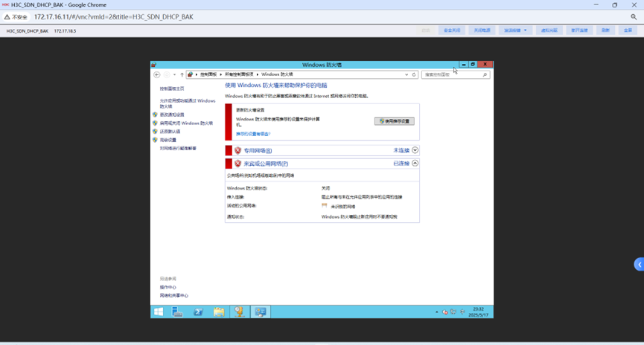Open the Windows Start button in taskbar

(159, 312)
